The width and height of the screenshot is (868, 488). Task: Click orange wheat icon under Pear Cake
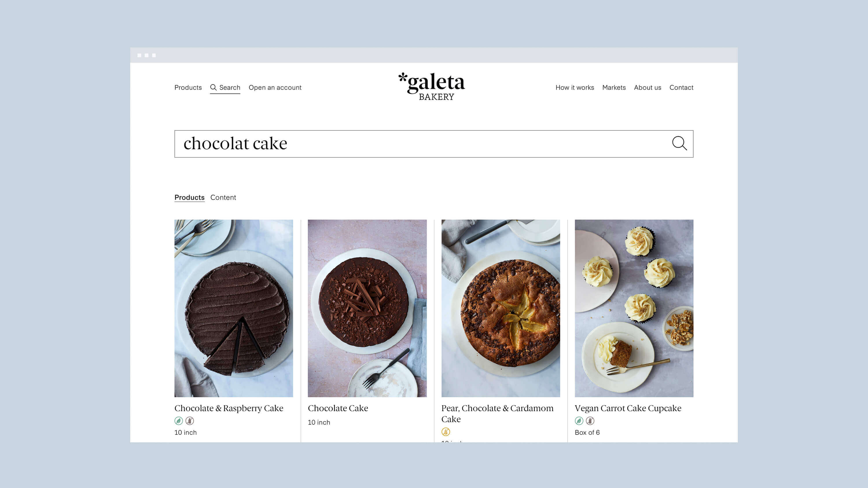point(446,432)
